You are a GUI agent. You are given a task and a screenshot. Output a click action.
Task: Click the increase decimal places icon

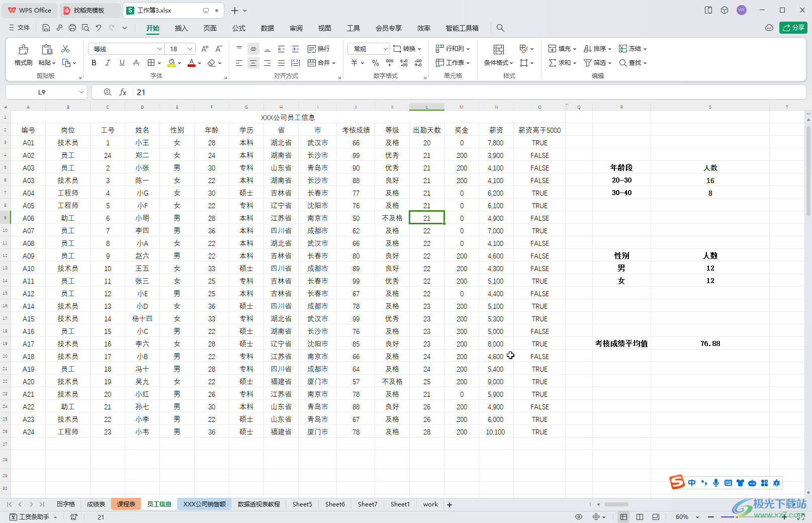click(404, 63)
